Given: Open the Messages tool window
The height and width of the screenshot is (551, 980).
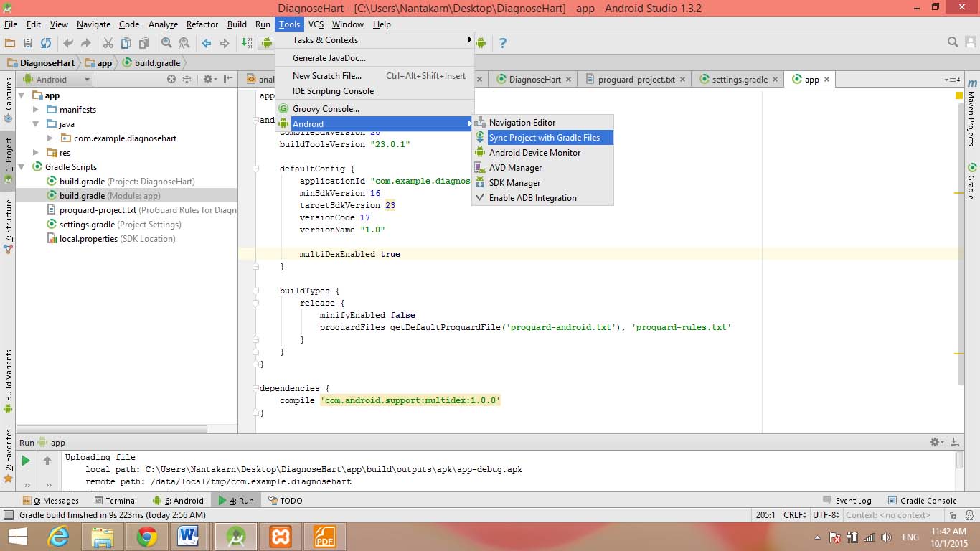Looking at the screenshot, I should point(50,501).
